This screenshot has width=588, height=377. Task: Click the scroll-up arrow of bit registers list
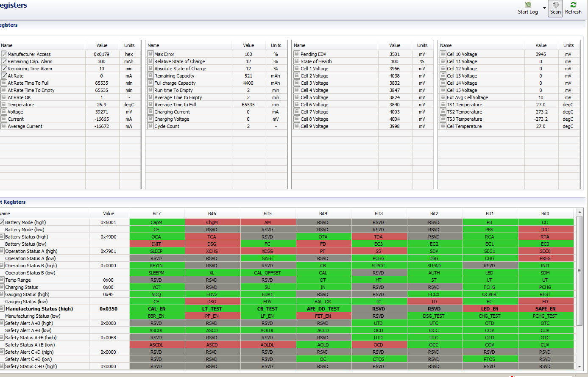pyautogui.click(x=579, y=212)
